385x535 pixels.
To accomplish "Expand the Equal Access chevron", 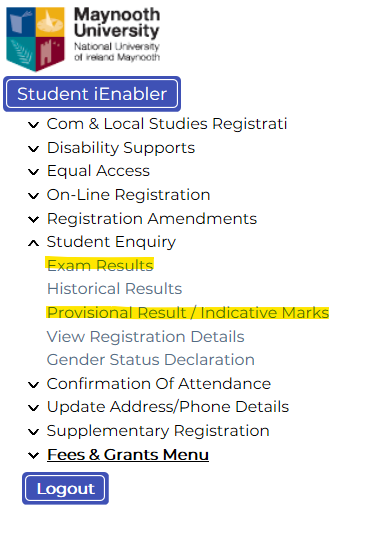I will point(33,172).
